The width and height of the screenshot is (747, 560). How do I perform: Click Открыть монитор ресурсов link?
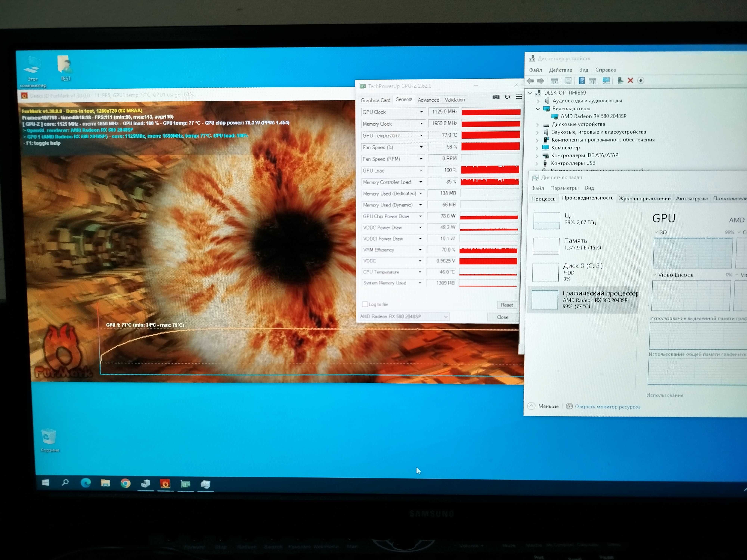pyautogui.click(x=607, y=407)
